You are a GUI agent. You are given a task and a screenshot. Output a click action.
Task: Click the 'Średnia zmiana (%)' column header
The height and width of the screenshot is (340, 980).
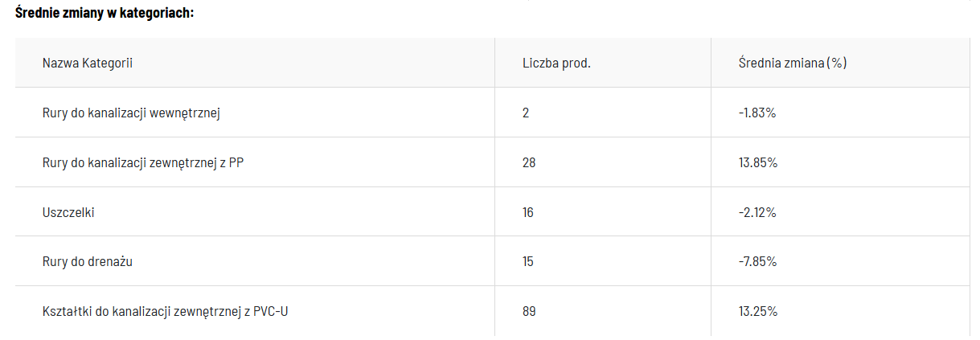click(792, 63)
